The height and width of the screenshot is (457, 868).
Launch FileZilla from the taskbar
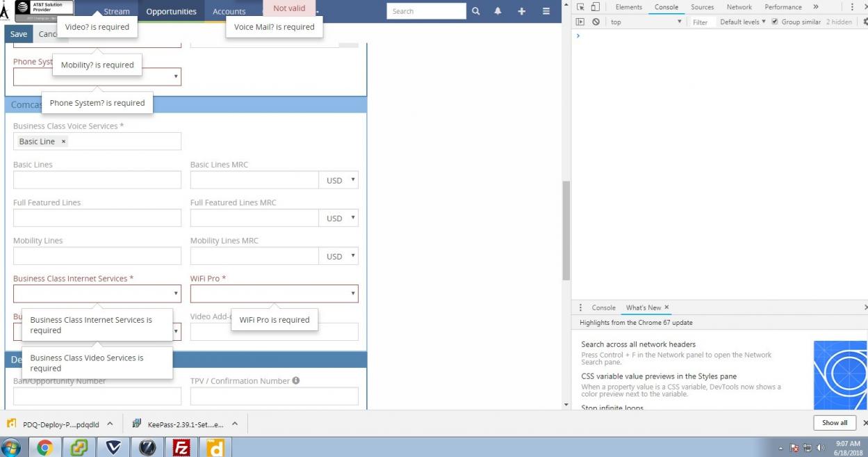tap(181, 447)
